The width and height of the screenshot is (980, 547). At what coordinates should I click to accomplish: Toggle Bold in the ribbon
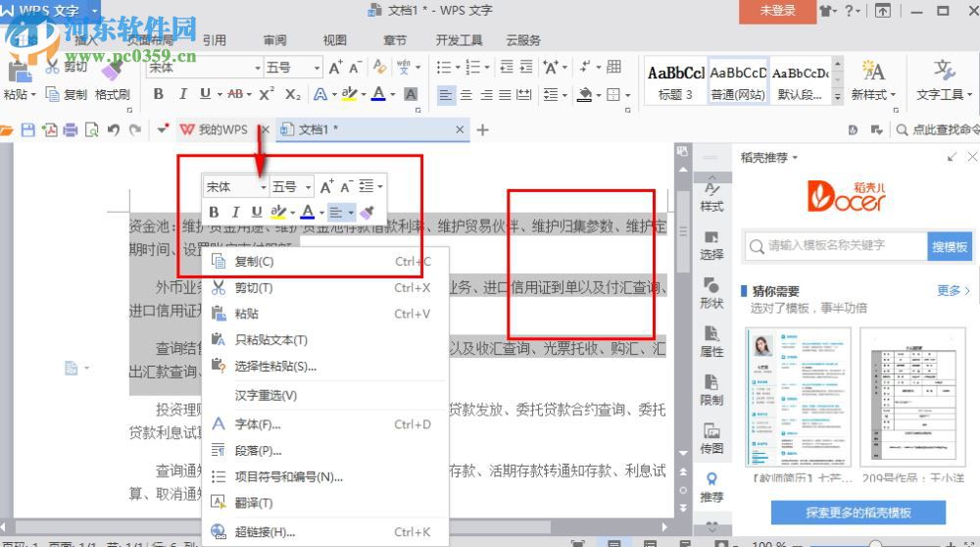click(x=159, y=94)
